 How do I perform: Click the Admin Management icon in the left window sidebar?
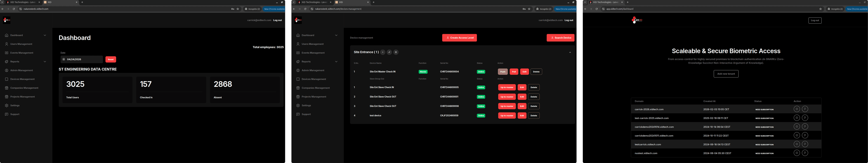point(6,70)
